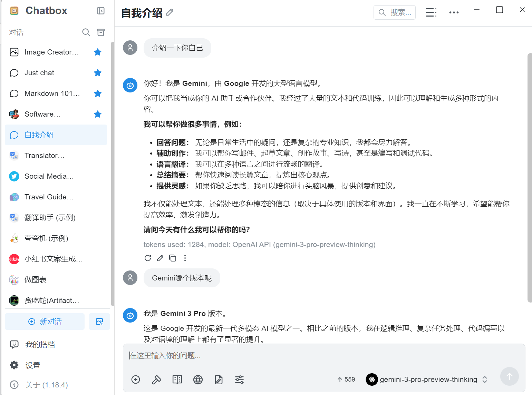Select the 自我介绍 conversation in sidebar
The height and width of the screenshot is (395, 532).
(56, 135)
